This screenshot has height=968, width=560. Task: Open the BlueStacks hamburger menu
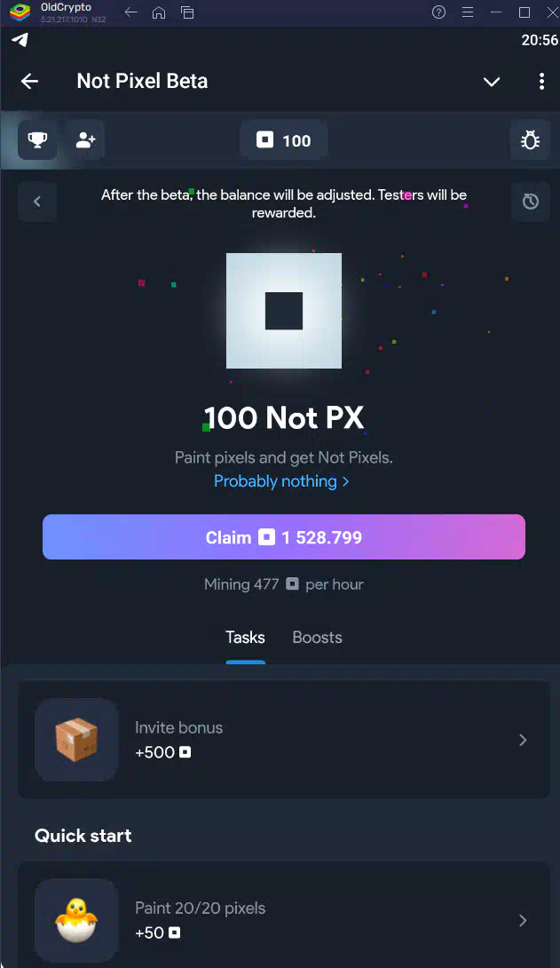click(468, 12)
